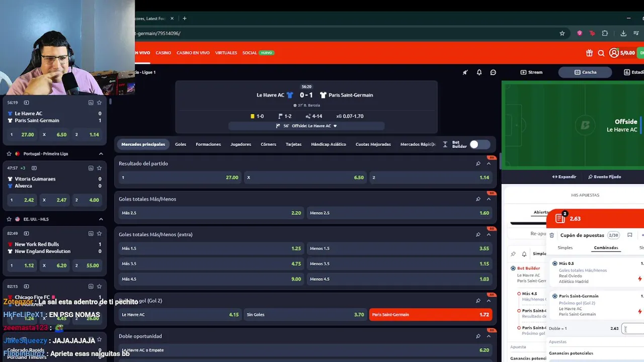Screen dimensions: 644x362
Task: Pin the Resultado del partido market
Action: pos(478,163)
